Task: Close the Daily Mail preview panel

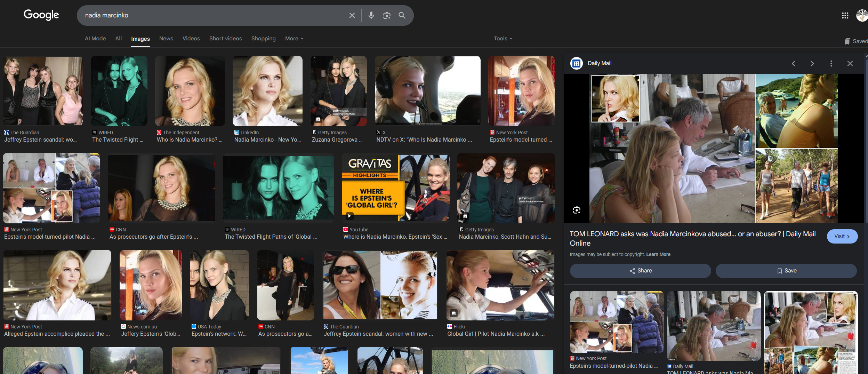Action: (x=850, y=63)
